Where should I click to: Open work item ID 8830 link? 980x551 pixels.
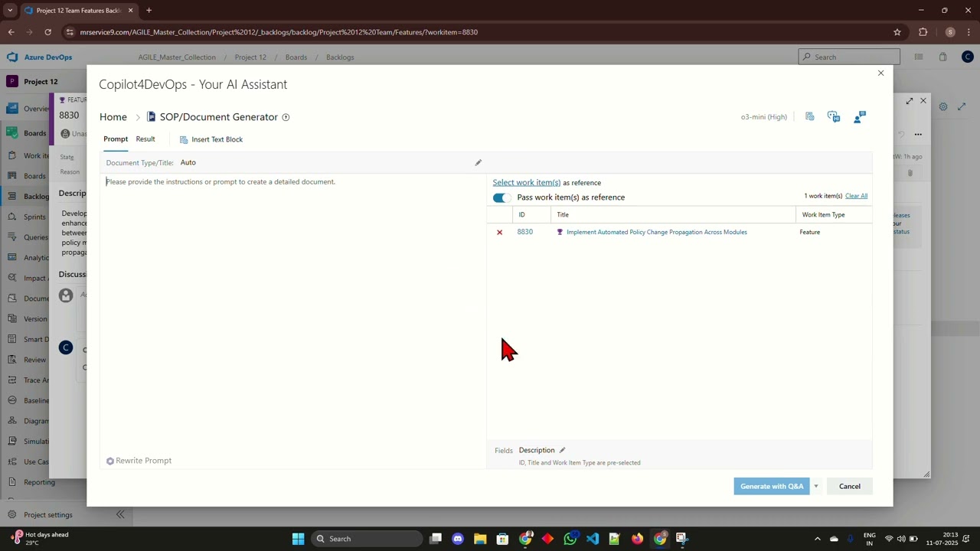524,232
